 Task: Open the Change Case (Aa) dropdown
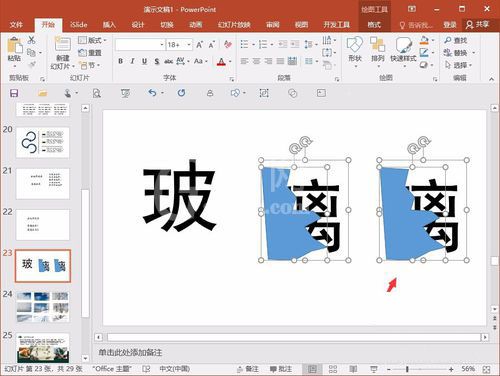coord(201,61)
